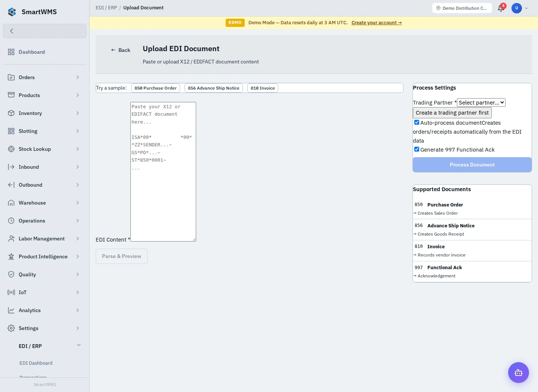Click Create a trading partner first button
This screenshot has width=538, height=392.
pos(452,113)
